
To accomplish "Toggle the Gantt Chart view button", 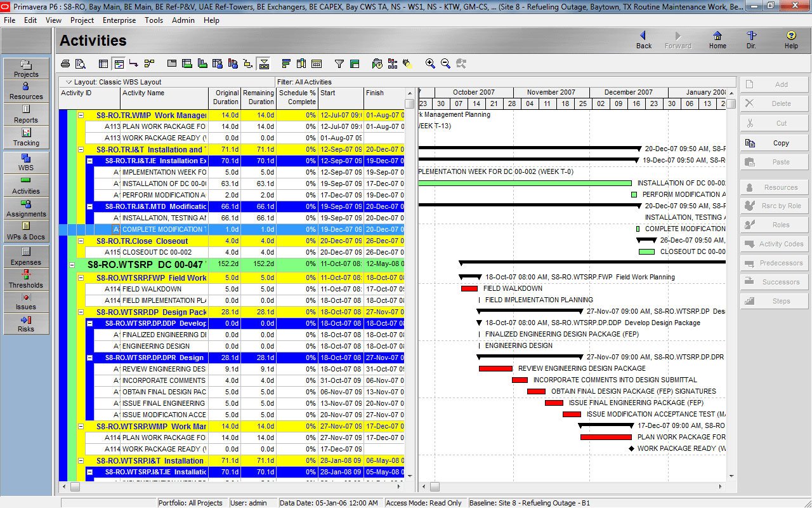I will click(119, 63).
